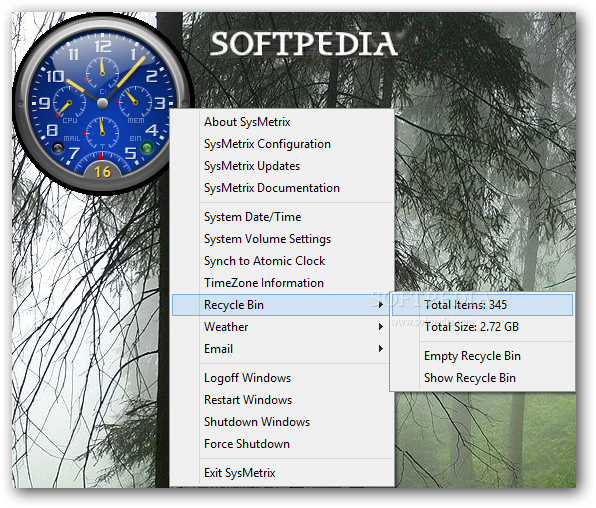Image resolution: width=596 pixels, height=508 pixels.
Task: Expand the Weather submenu
Action: click(x=282, y=327)
